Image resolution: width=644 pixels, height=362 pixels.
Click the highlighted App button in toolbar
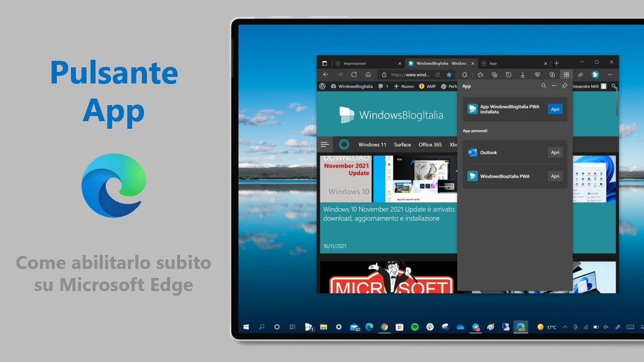(567, 74)
